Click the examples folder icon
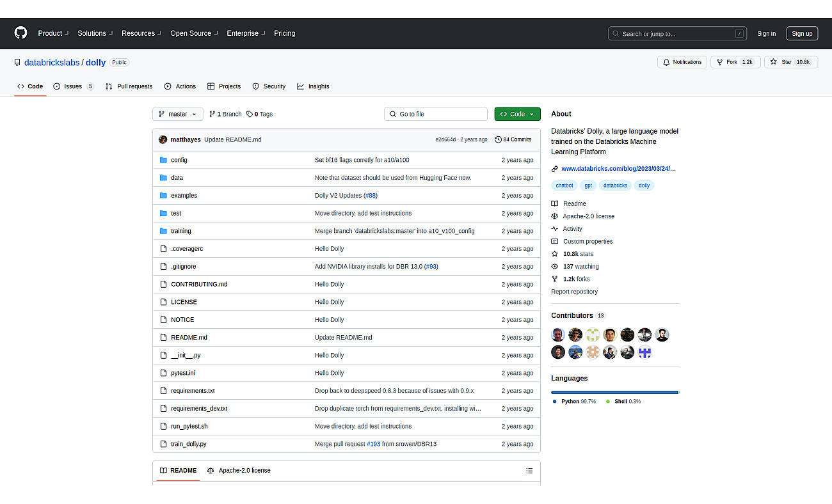Viewport: 832px width, 504px height. pyautogui.click(x=163, y=196)
